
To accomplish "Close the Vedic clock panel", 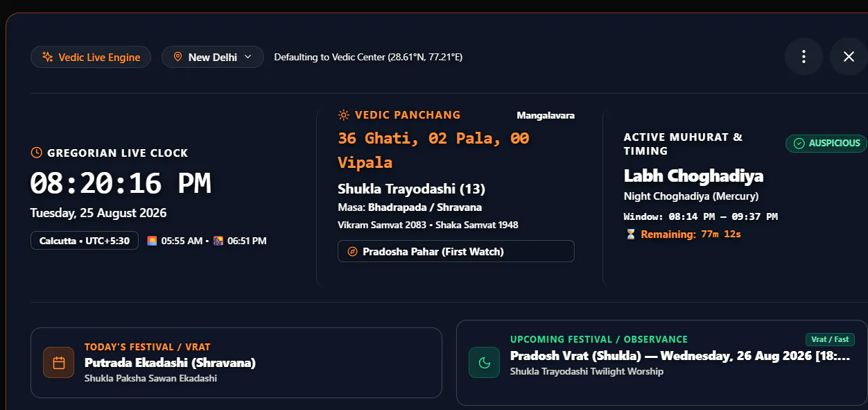I will (849, 57).
